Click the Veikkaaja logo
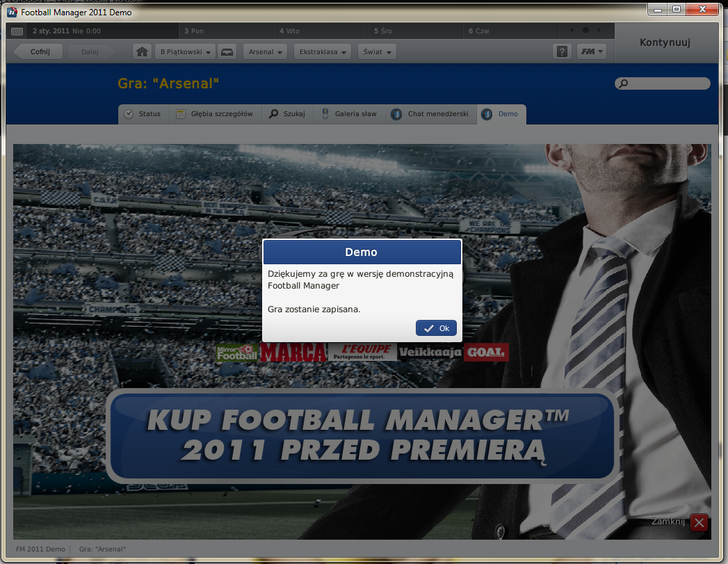Screen dimensions: 728x564 (x=430, y=353)
